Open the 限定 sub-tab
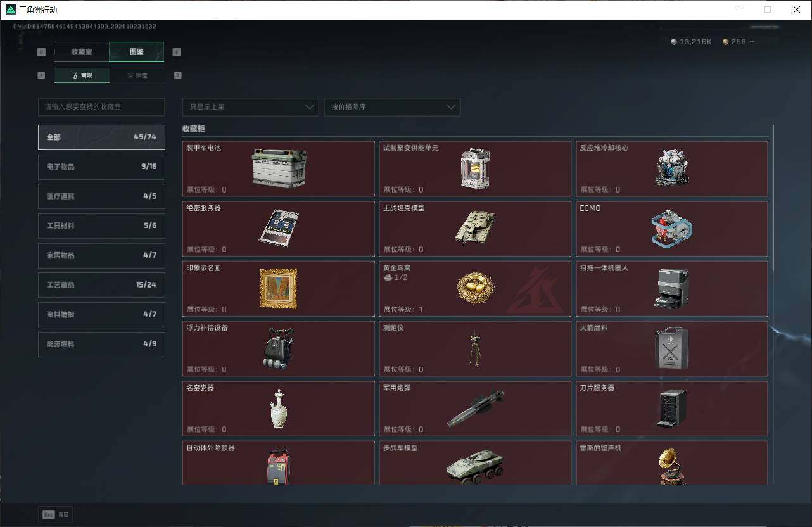This screenshot has height=527, width=812. tap(137, 75)
